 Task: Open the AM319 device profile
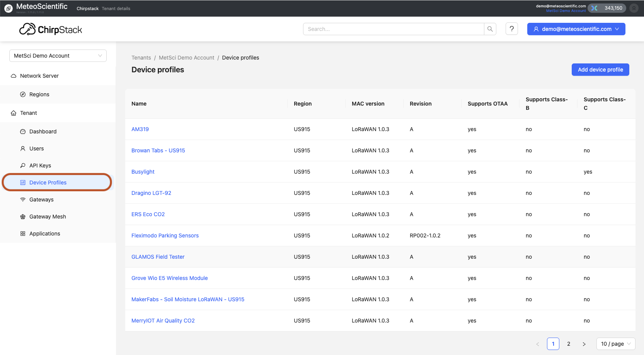pos(140,129)
